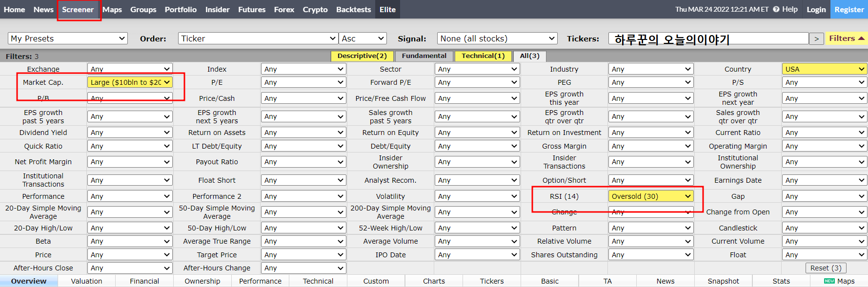Switch to the Descriptive(2) filter tab

point(362,56)
